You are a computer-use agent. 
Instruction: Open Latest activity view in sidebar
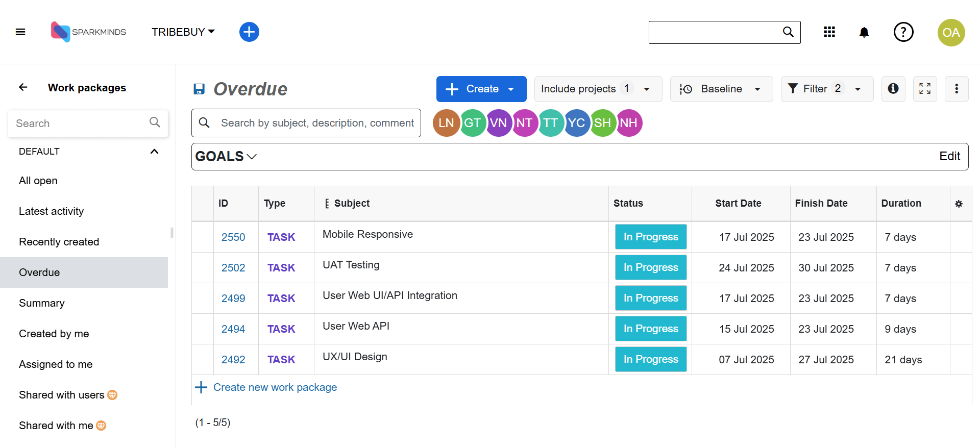click(x=51, y=211)
